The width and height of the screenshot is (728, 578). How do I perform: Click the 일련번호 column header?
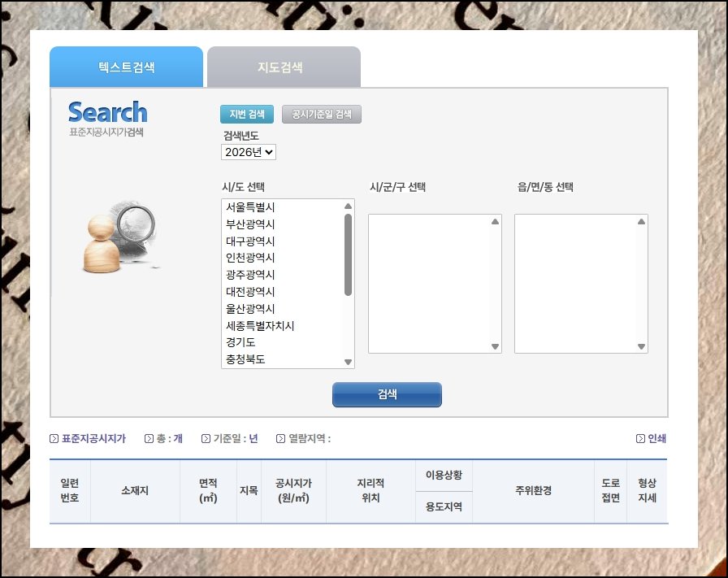[x=70, y=491]
